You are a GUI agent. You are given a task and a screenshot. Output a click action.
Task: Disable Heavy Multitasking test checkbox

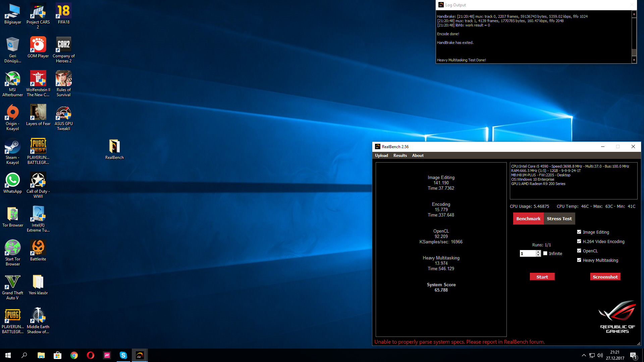[579, 260]
